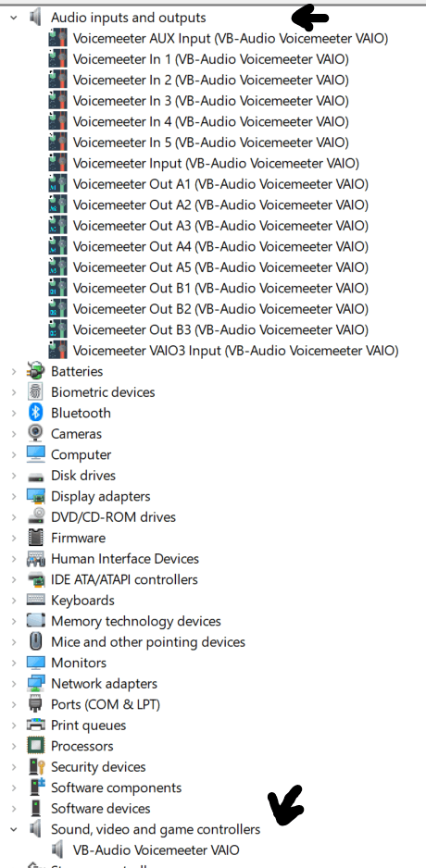Screen dimensions: 426x868
Task: Click the Voicemeeter Input device icon
Action: click(57, 163)
